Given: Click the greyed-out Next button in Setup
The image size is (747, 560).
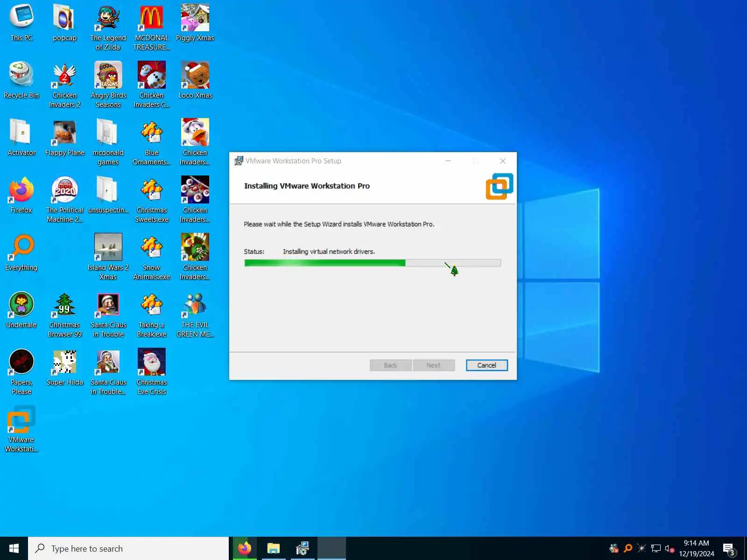Looking at the screenshot, I should point(433,365).
